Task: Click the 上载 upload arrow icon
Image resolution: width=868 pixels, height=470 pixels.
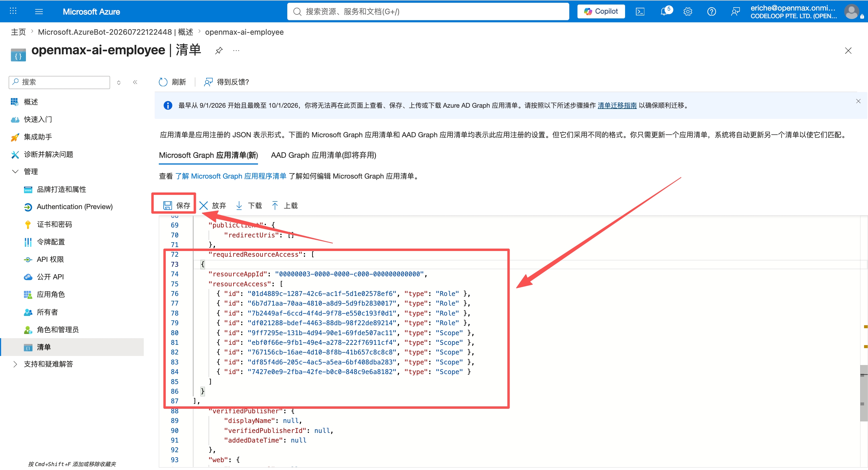Action: 275,205
